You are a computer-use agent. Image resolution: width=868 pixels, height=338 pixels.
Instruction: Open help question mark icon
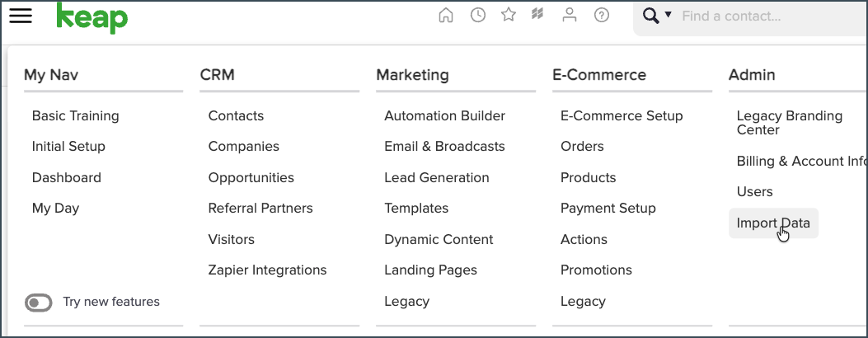[602, 16]
